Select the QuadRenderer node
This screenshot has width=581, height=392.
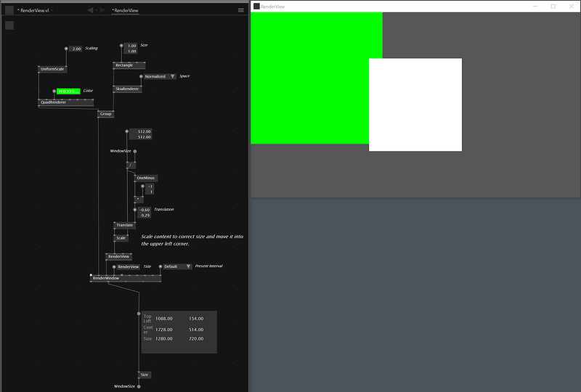pyautogui.click(x=65, y=102)
